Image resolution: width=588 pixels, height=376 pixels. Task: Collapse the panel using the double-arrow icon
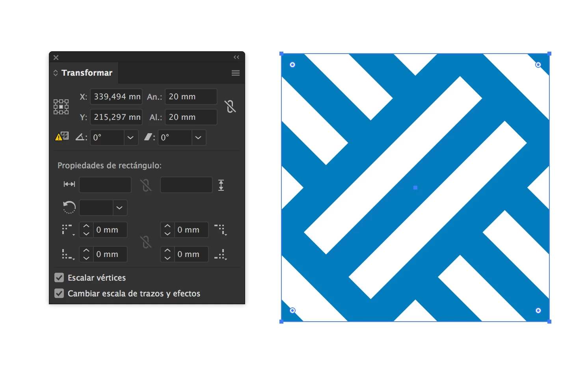[236, 57]
